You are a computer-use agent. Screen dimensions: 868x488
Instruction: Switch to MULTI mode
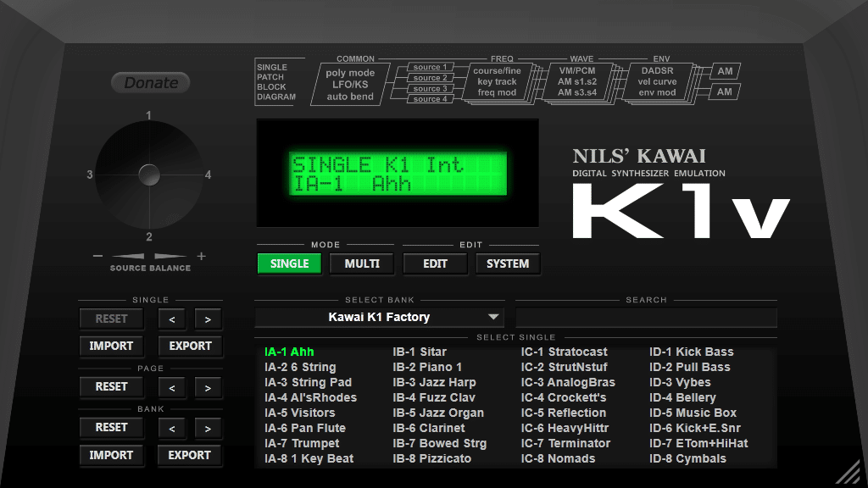coord(362,264)
